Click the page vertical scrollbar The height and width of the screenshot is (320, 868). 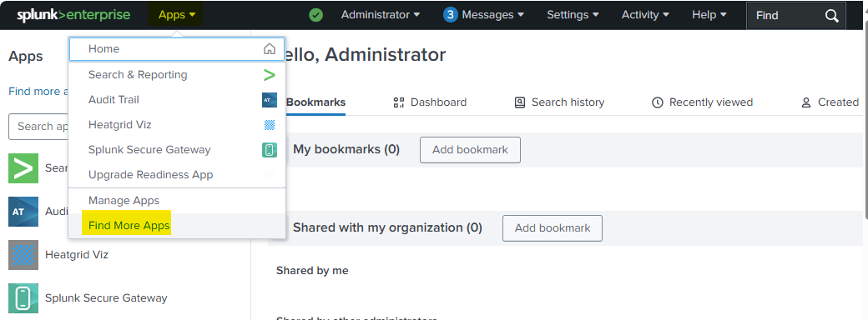coord(865,120)
